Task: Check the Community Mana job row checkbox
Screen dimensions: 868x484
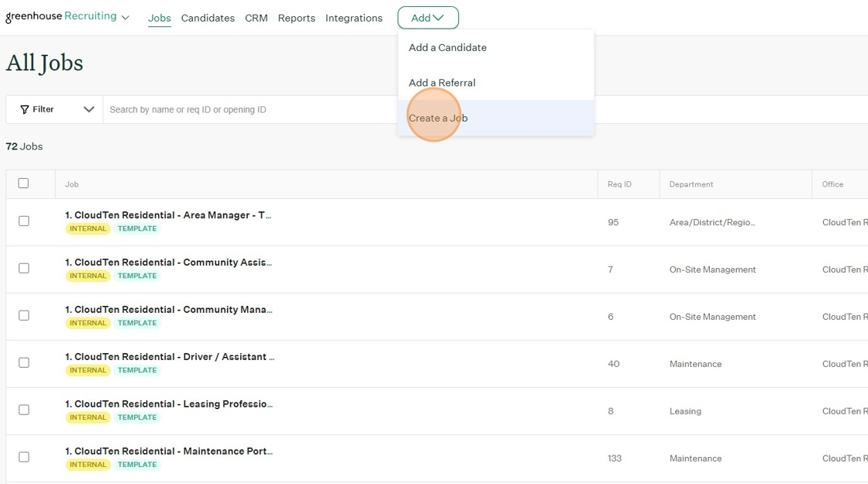Action: [24, 315]
